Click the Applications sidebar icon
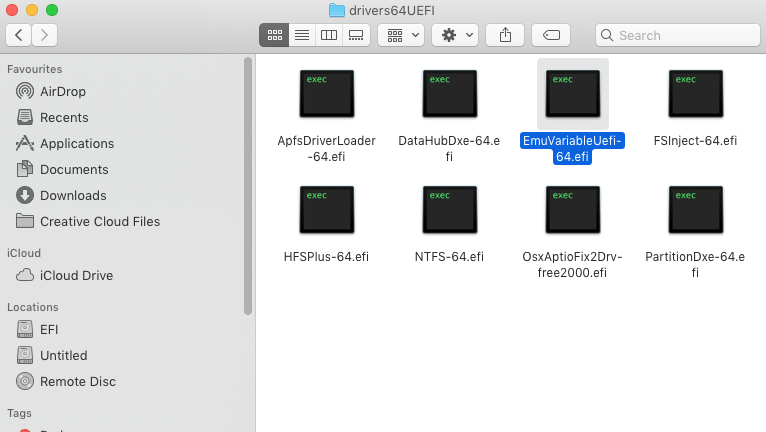The width and height of the screenshot is (766, 432). tap(25, 143)
